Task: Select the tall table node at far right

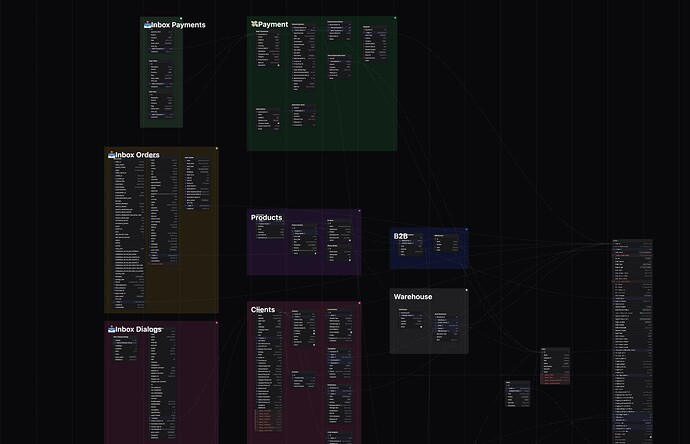Action: click(x=632, y=340)
